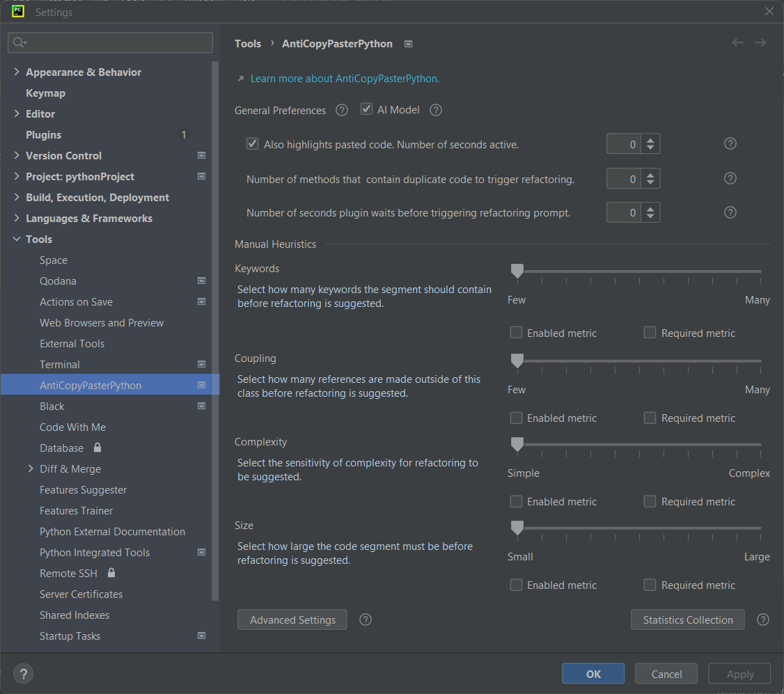The height and width of the screenshot is (694, 784).
Task: Click the search magnifier icon in settings
Action: point(19,42)
